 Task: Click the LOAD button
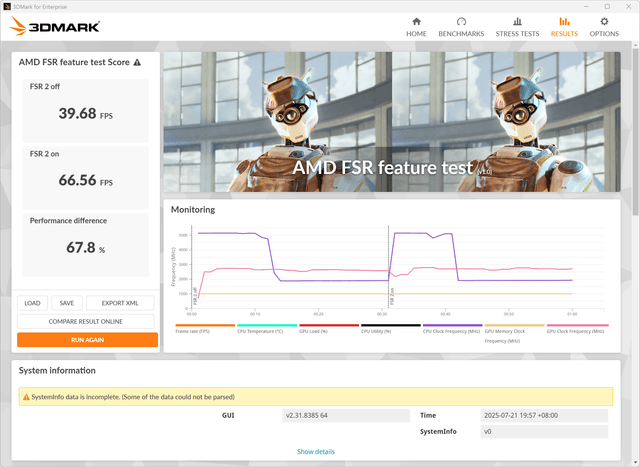[x=32, y=303]
